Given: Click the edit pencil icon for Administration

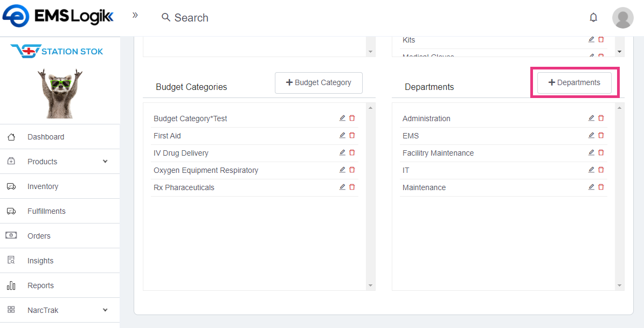Looking at the screenshot, I should 591,118.
